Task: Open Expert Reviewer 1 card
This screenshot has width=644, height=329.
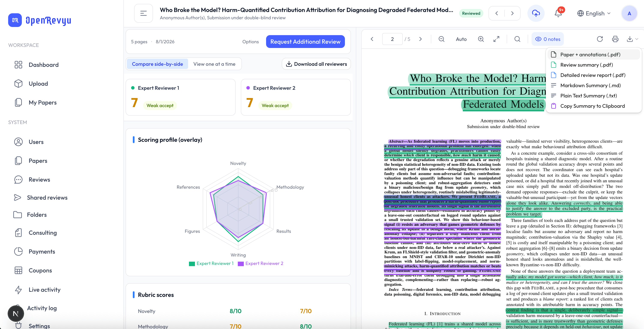Action: coord(181,97)
